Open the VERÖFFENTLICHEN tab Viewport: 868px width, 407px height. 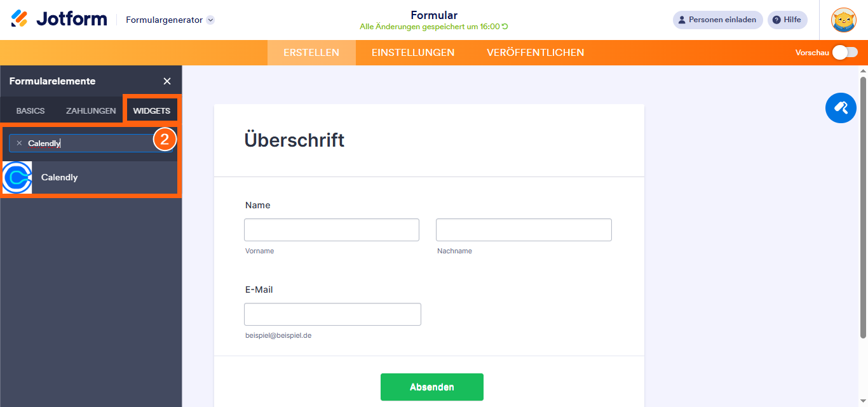click(535, 53)
